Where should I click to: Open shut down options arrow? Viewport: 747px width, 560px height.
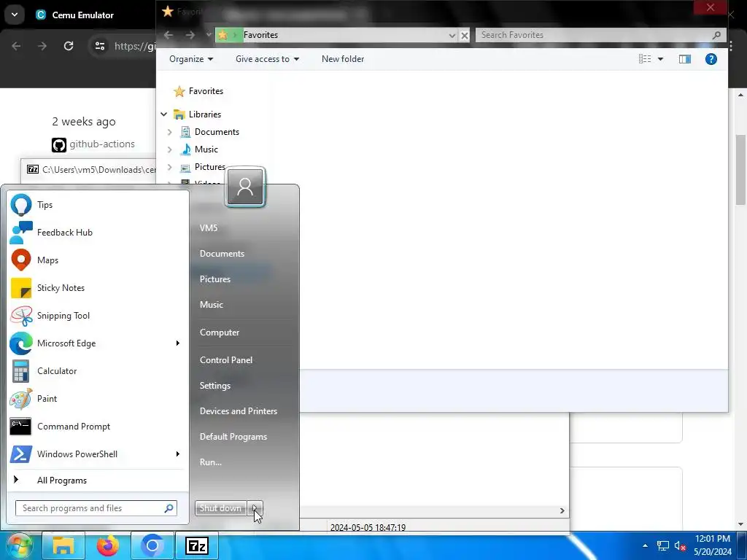click(255, 508)
